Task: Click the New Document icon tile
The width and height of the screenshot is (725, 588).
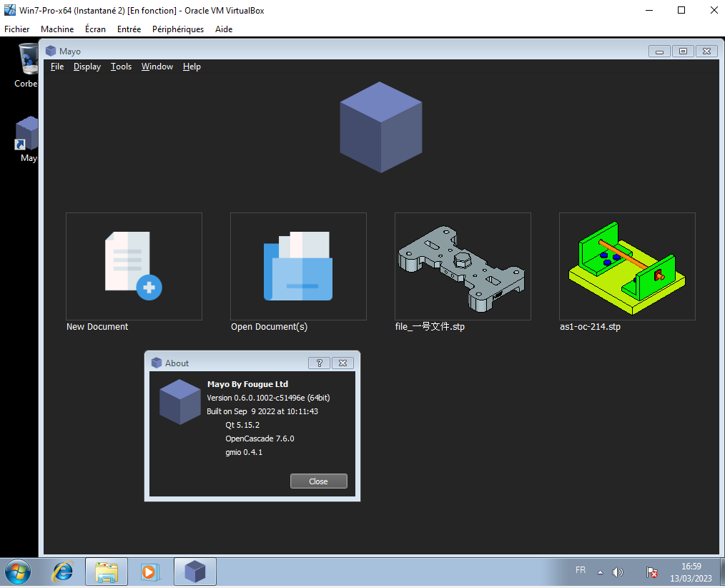Action: click(134, 267)
